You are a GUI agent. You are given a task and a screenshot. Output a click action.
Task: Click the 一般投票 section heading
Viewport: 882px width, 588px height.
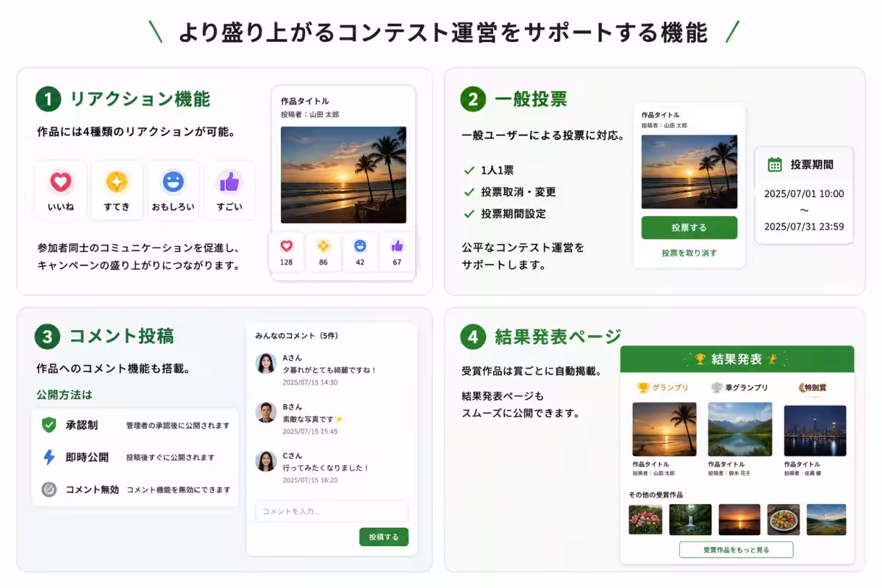pyautogui.click(x=531, y=99)
